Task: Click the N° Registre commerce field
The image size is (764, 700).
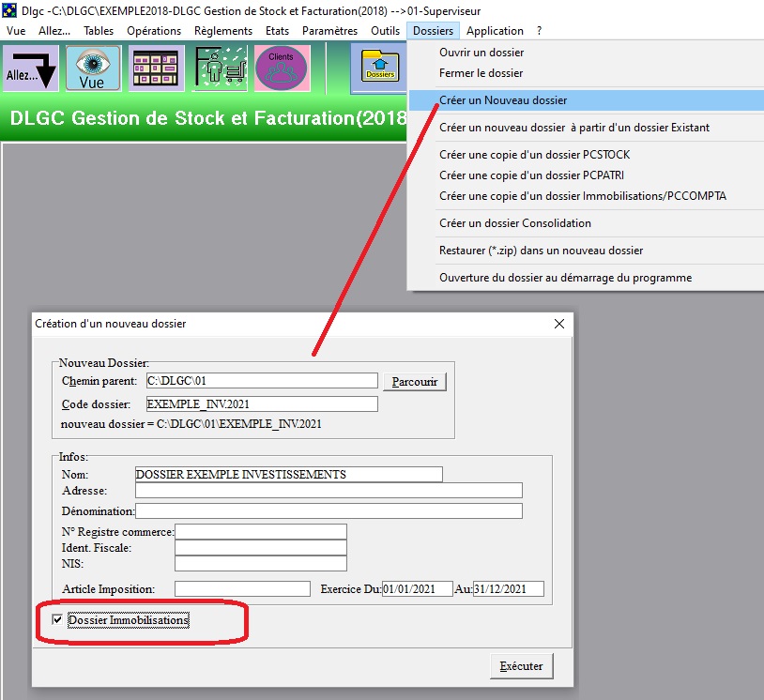Action: point(261,532)
